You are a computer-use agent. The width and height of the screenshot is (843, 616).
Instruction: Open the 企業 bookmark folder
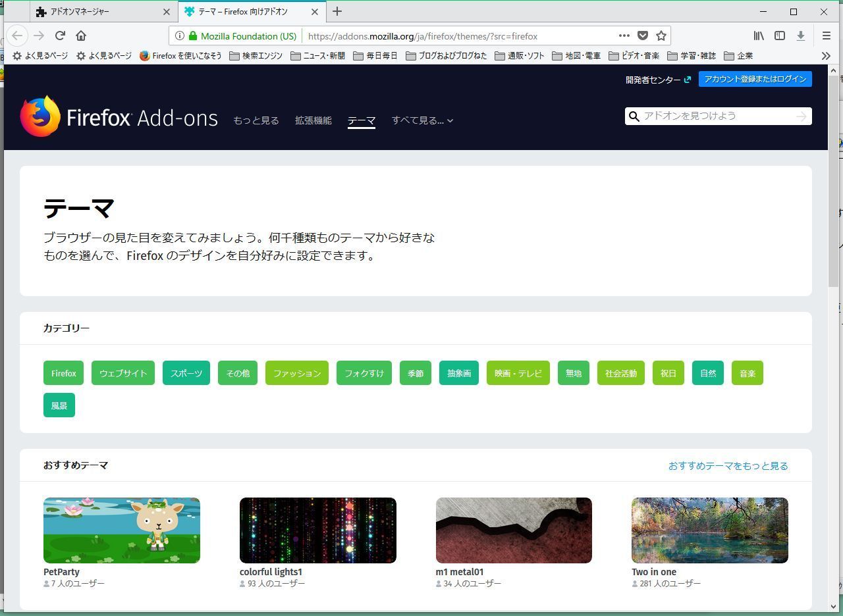click(x=738, y=56)
